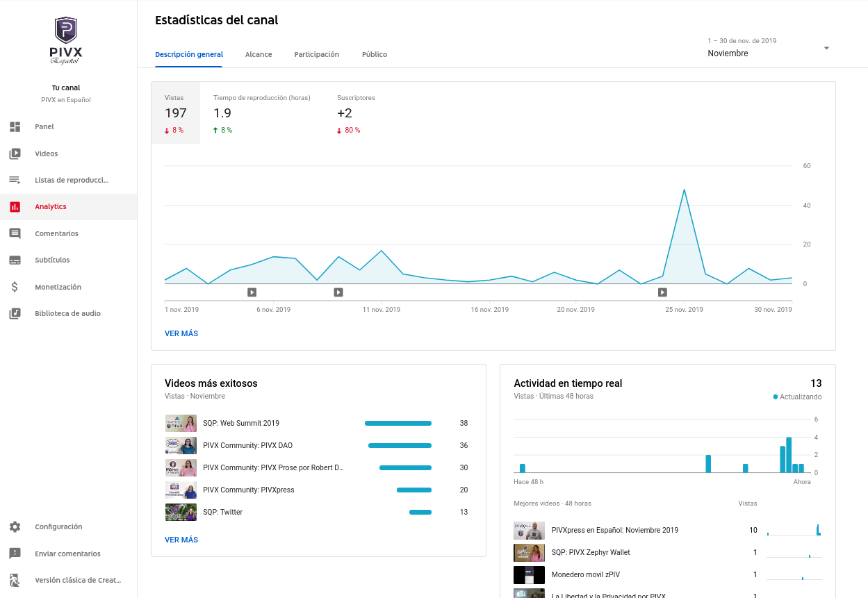Switch to Descripción general tab
The width and height of the screenshot is (868, 598).
[189, 54]
